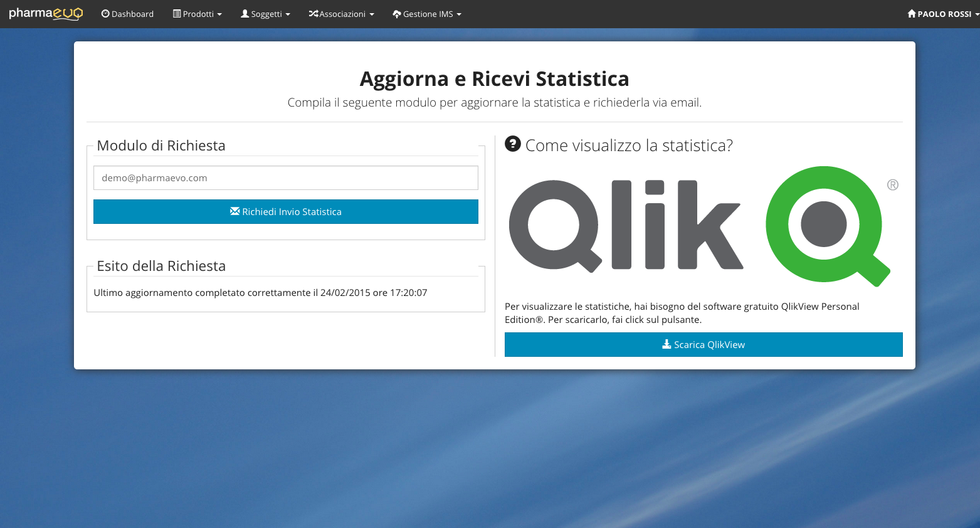980x528 pixels.
Task: Expand the Soggetti dropdown caret
Action: (x=288, y=14)
